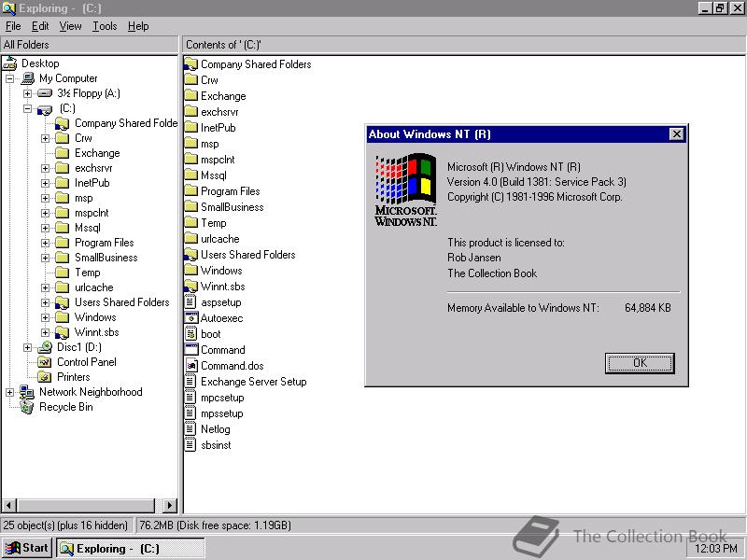Select the Autoexec file icon
This screenshot has height=560, width=747.
tap(191, 318)
